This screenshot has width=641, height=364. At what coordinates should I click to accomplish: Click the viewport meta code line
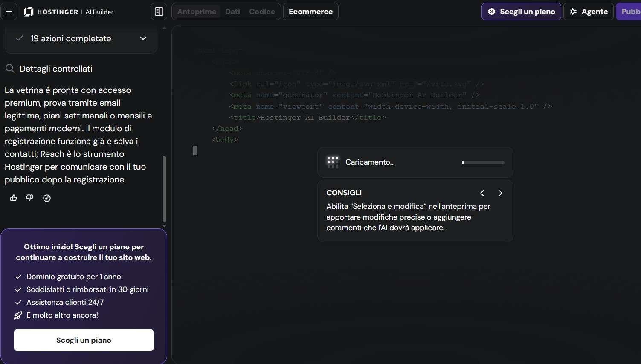click(x=390, y=106)
